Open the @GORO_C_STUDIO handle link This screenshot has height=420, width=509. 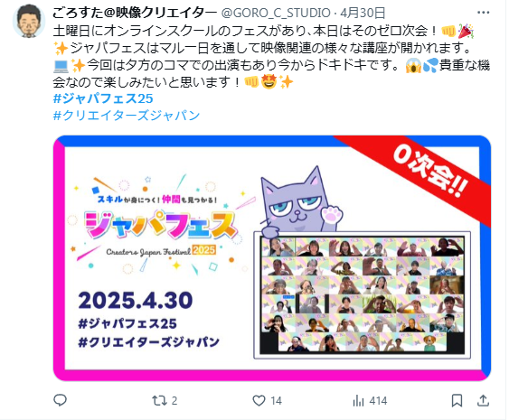point(276,13)
